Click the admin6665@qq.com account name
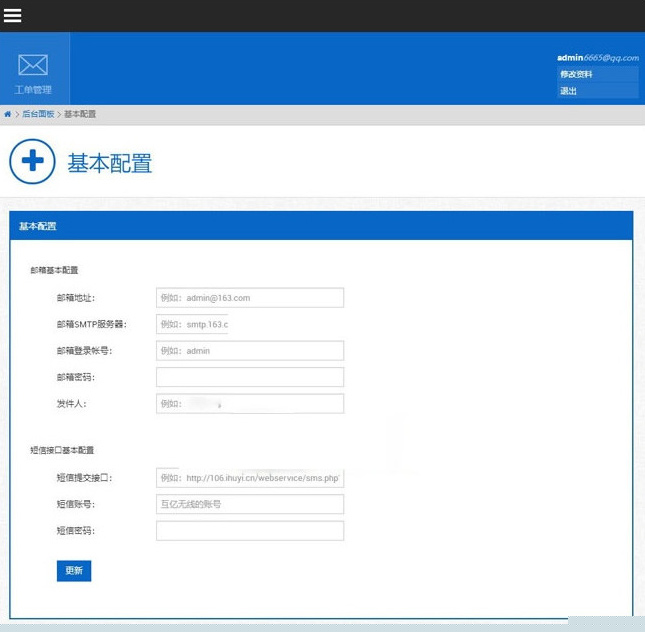The height and width of the screenshot is (632, 645). tap(597, 58)
